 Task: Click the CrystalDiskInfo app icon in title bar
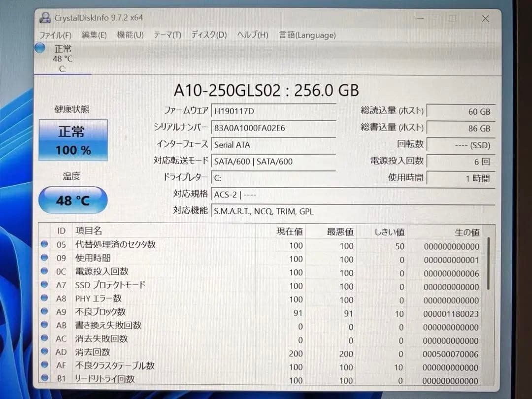46,18
